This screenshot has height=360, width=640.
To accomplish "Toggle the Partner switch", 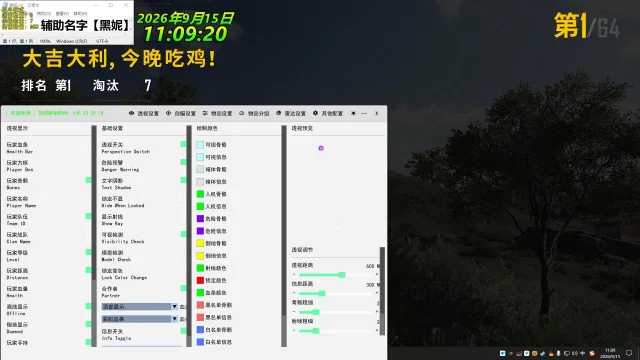I will click(183, 288).
